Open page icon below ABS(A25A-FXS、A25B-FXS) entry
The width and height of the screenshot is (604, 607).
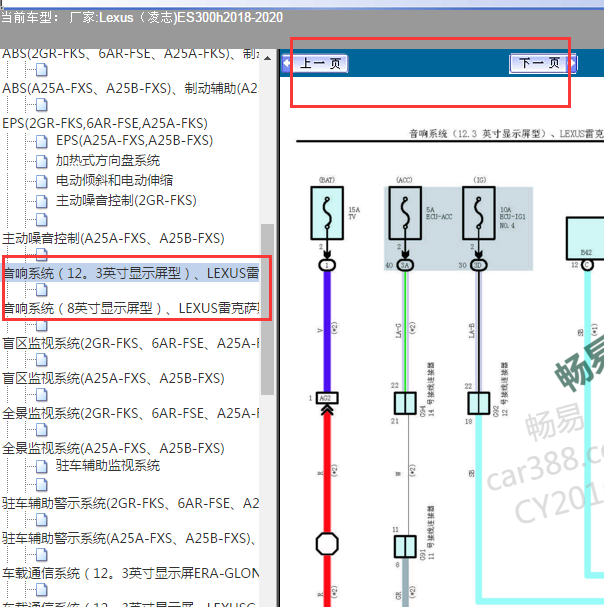(x=41, y=105)
